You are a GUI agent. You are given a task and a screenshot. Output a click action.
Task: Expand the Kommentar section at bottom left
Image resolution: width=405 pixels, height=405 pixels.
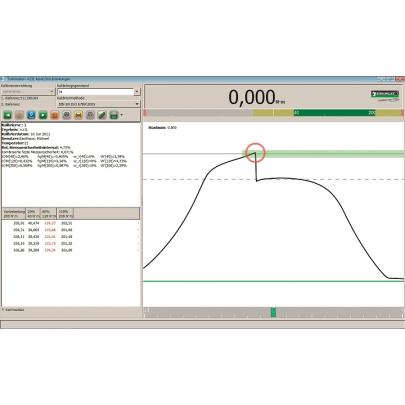13,310
